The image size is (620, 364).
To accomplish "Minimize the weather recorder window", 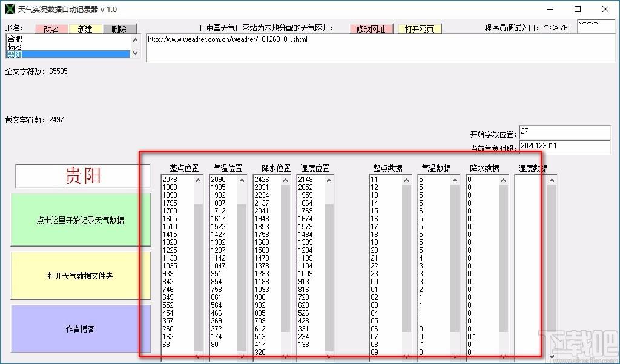I will 550,9.
